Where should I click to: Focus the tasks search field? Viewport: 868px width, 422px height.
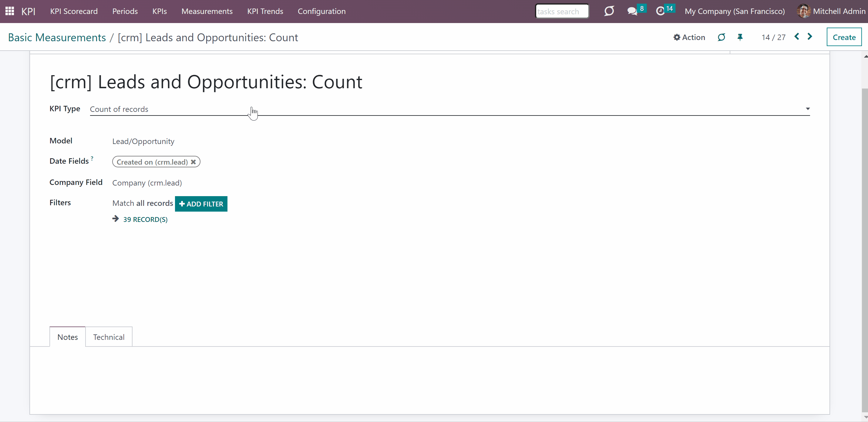[562, 11]
